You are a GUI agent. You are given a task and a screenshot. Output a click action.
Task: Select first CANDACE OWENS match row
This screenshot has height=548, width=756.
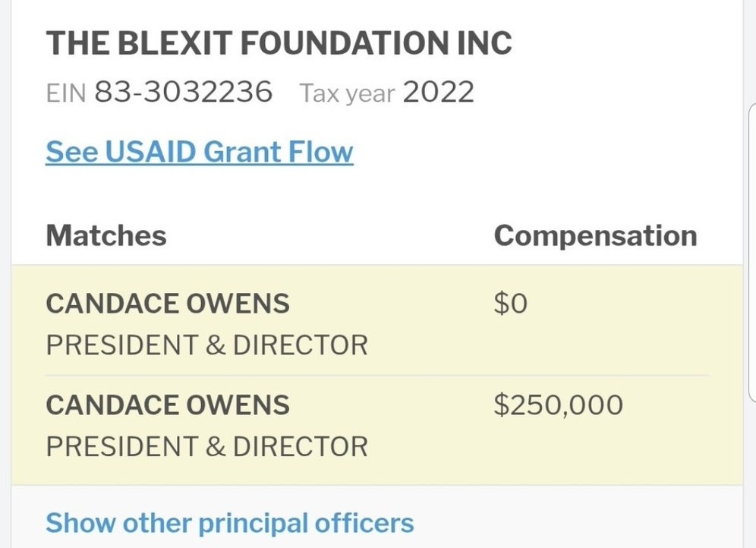377,320
